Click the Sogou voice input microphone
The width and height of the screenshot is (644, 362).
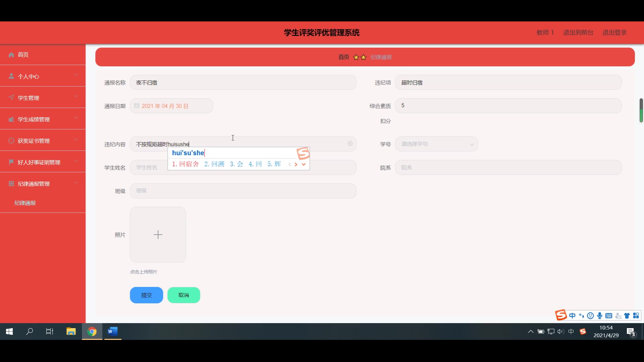coord(600,315)
